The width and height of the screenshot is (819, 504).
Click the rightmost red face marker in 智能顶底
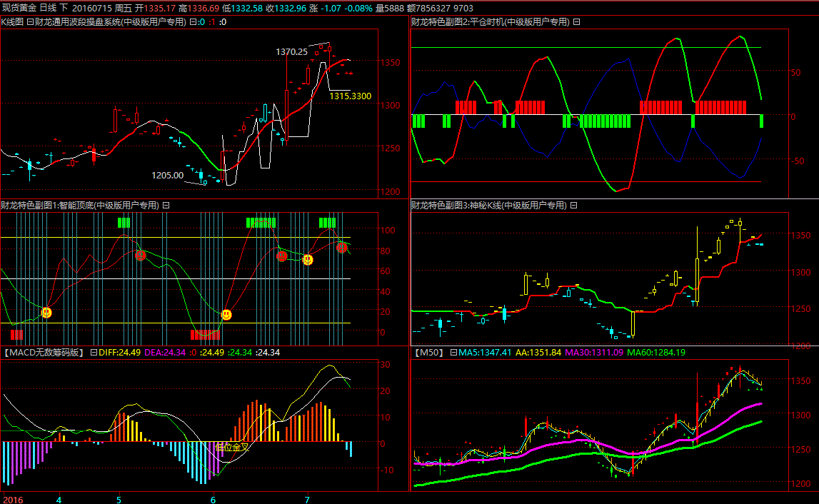coord(342,247)
